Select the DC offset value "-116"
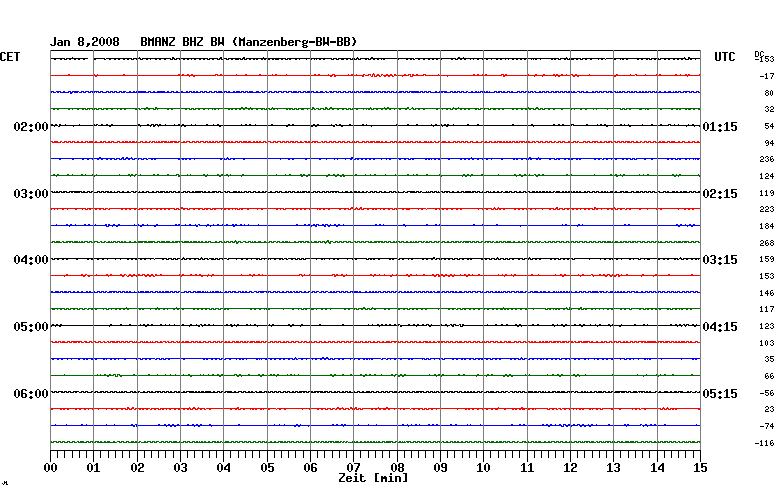This screenshot has width=780, height=494. (x=765, y=443)
